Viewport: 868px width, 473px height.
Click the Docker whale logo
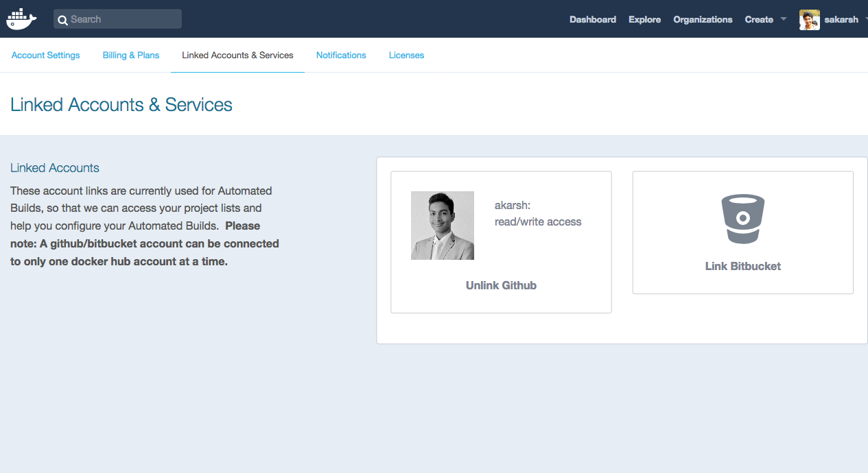21,19
